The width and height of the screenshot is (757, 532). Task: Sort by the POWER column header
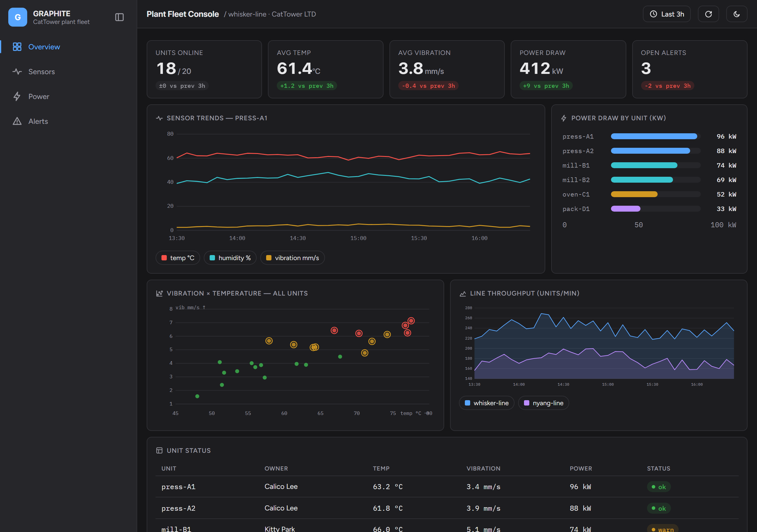pyautogui.click(x=581, y=468)
